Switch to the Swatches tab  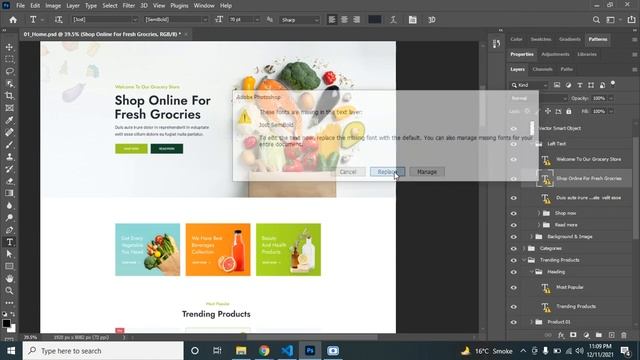(x=541, y=39)
